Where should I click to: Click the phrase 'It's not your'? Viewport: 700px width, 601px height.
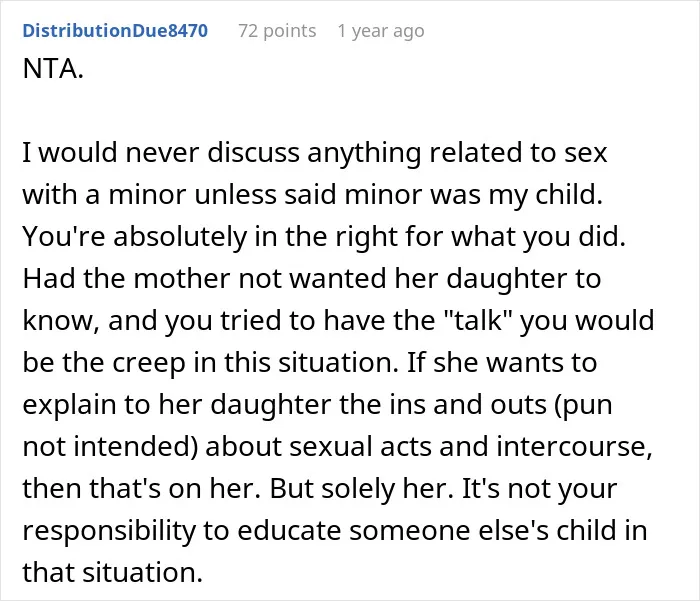click(539, 489)
